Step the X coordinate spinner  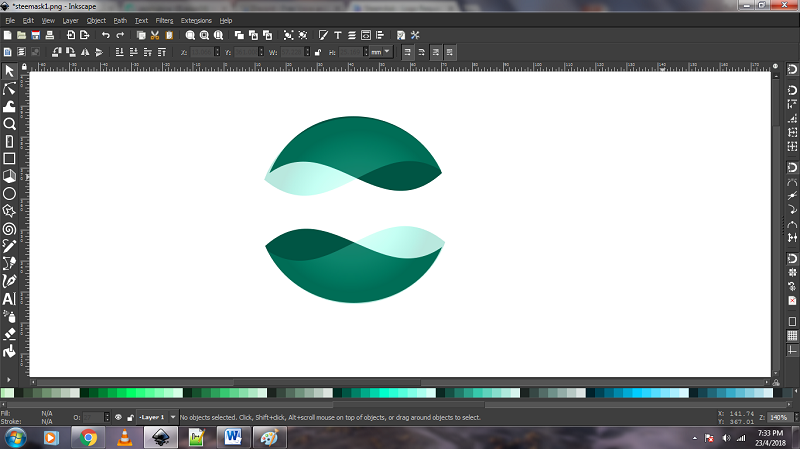217,52
